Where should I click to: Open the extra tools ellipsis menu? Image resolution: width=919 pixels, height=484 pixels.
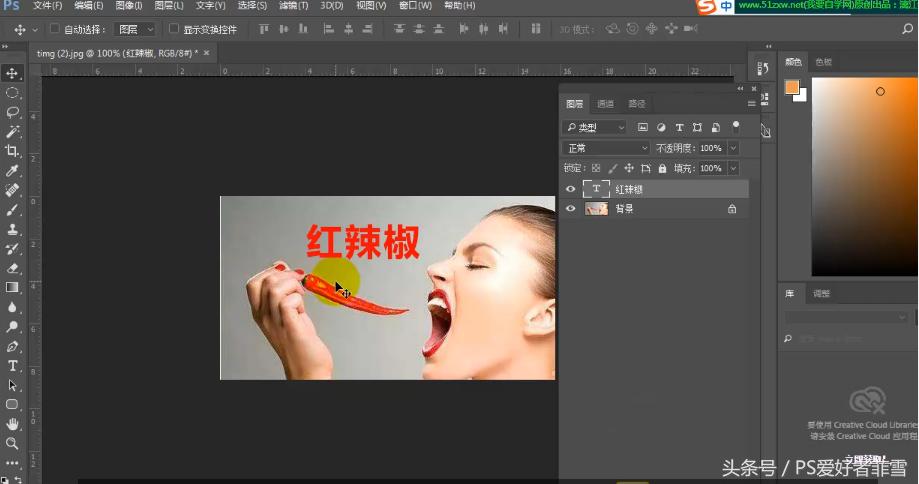12,462
